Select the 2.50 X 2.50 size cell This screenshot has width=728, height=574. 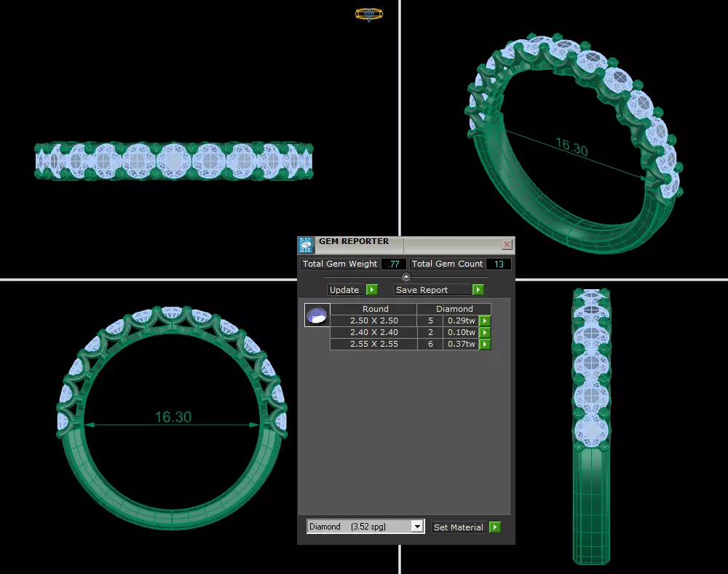(x=373, y=321)
